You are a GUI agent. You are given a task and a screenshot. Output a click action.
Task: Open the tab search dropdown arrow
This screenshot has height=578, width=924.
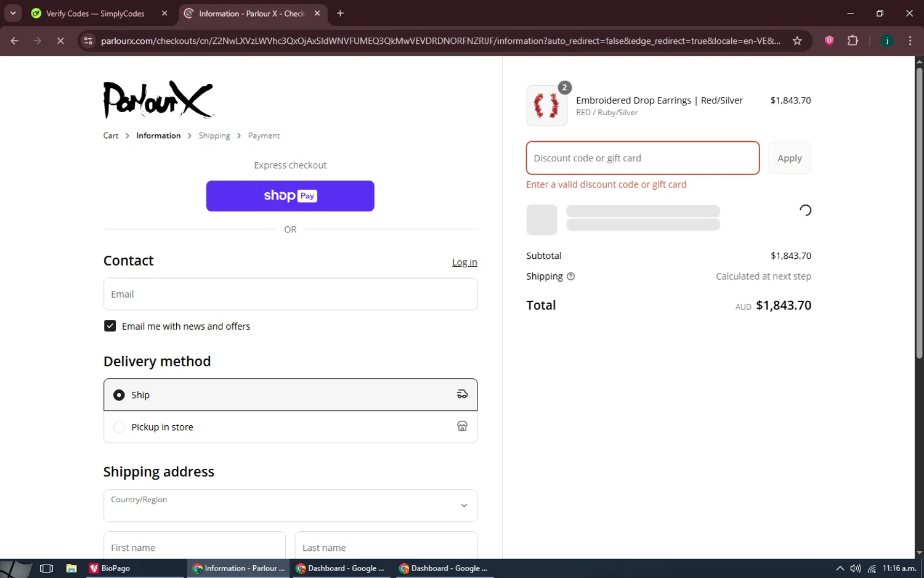tap(13, 14)
